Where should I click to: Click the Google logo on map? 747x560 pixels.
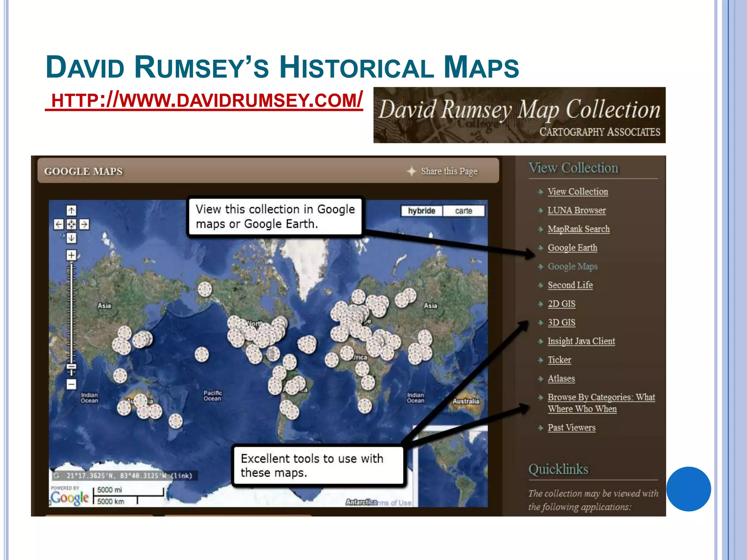[x=69, y=498]
